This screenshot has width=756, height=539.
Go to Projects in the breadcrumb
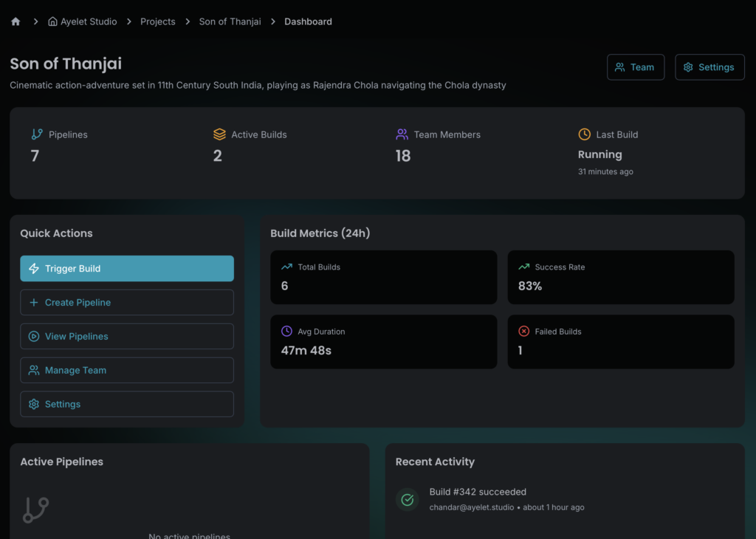[158, 21]
